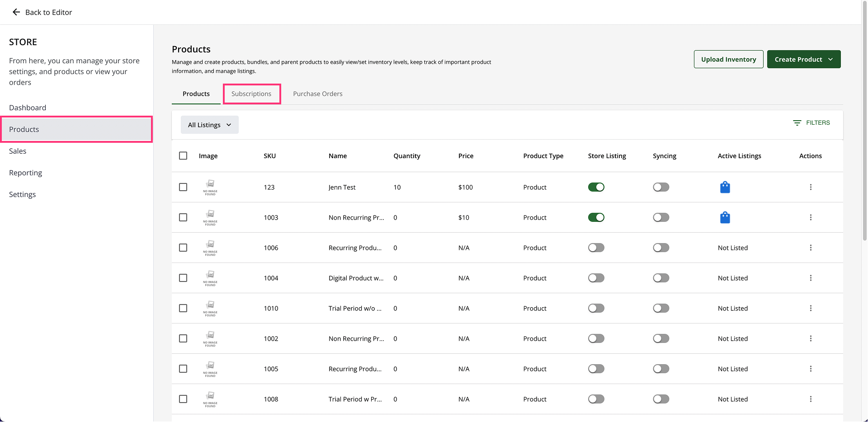Viewport: 868px width, 422px height.
Task: Click the back arrow to return to Editor
Action: point(16,12)
